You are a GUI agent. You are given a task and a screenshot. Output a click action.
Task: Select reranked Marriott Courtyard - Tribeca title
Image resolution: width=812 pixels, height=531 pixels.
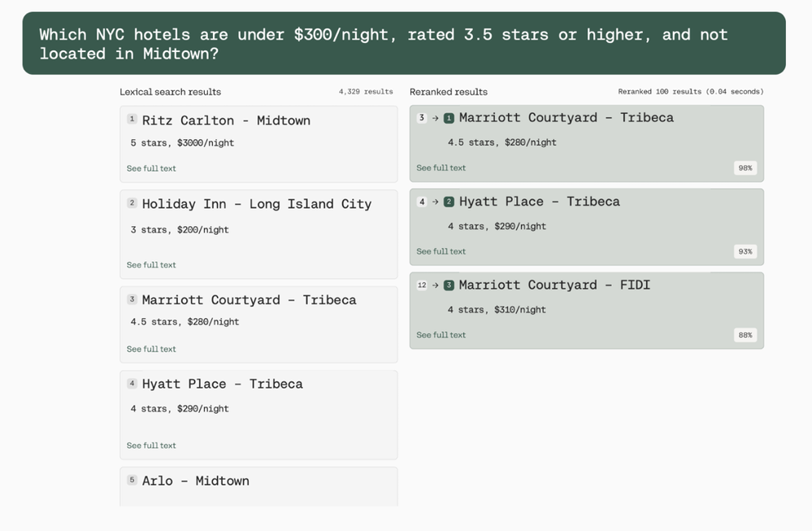567,118
